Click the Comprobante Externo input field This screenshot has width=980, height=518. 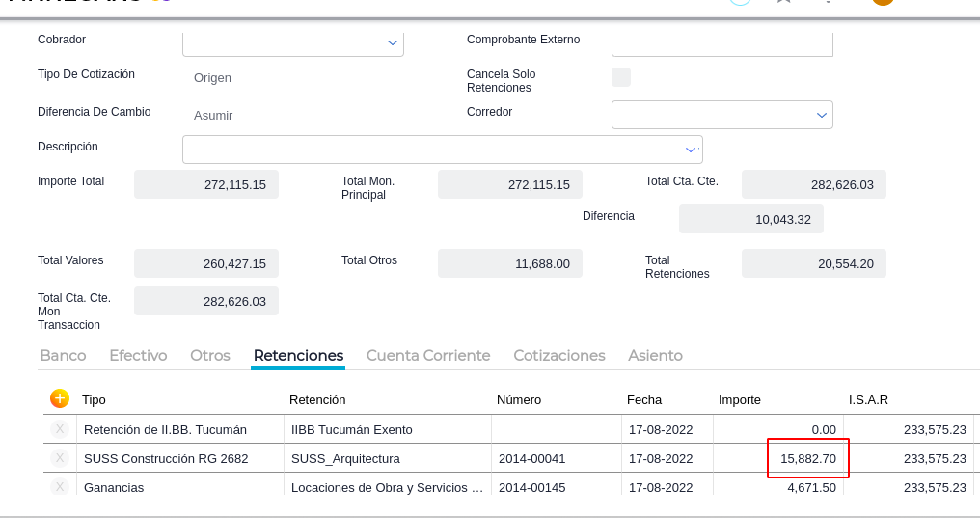point(721,43)
